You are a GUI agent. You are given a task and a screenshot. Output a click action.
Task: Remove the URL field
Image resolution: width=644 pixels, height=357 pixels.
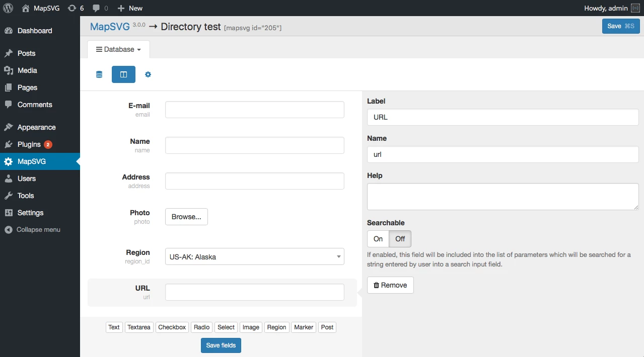390,285
